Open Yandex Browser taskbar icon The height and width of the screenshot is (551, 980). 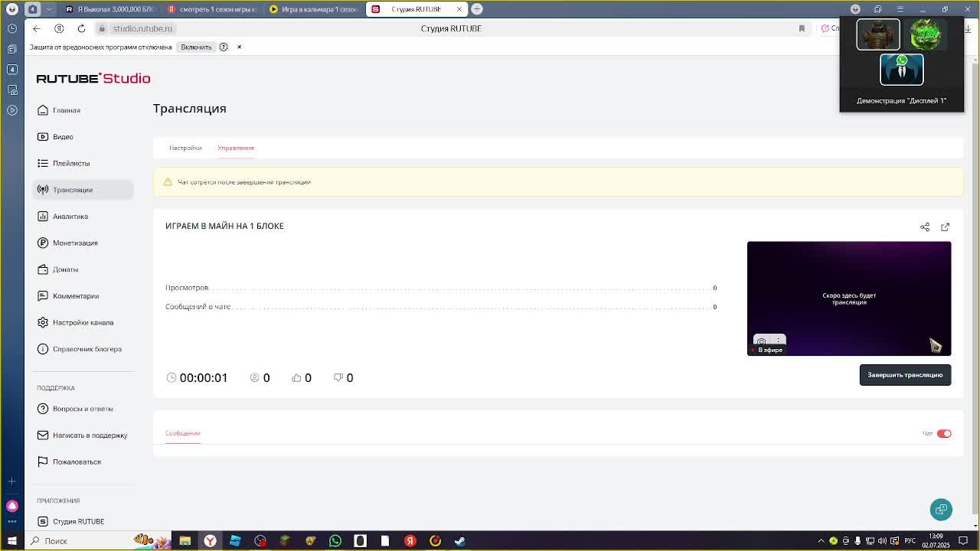pos(210,541)
